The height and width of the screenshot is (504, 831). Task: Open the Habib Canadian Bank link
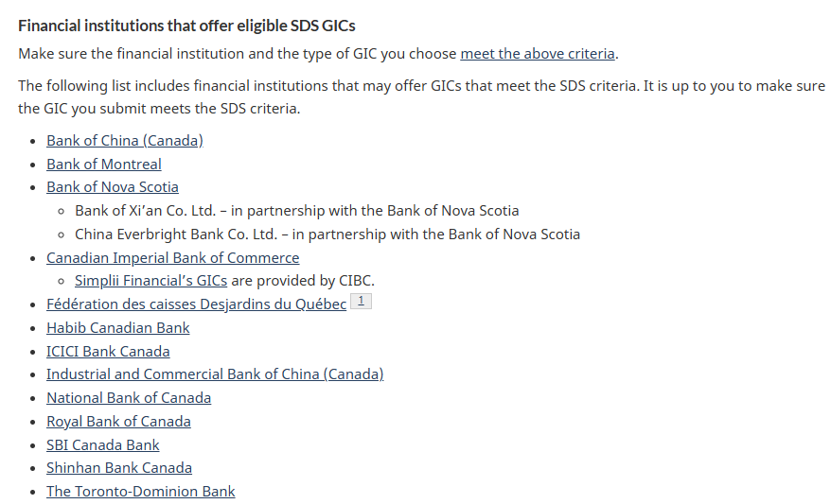(118, 328)
